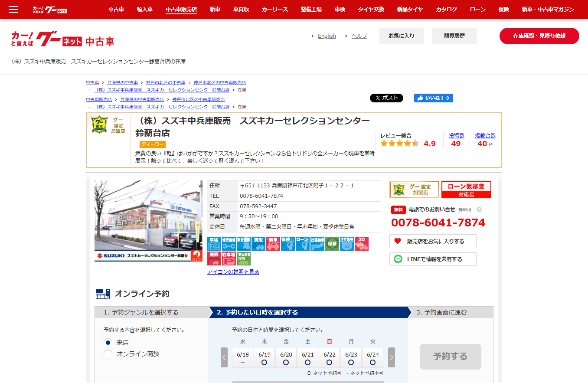Click 販売店をお気に入りする button
The width and height of the screenshot is (588, 383).
[x=433, y=241]
